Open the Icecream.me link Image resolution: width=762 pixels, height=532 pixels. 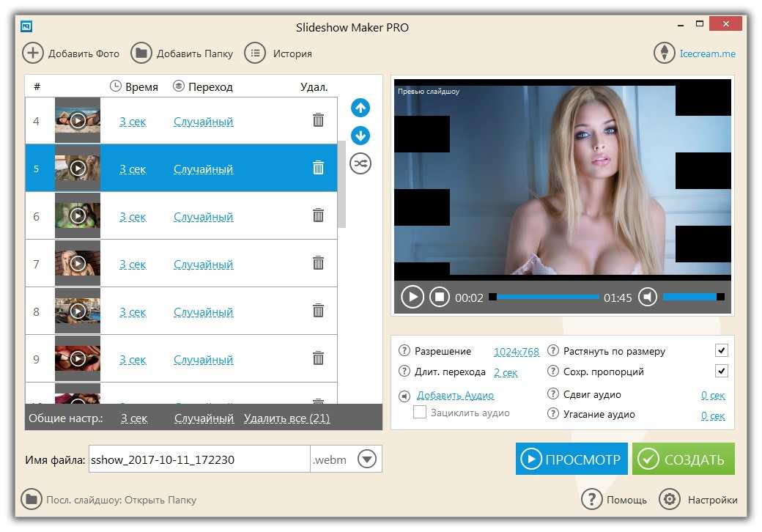coord(708,53)
